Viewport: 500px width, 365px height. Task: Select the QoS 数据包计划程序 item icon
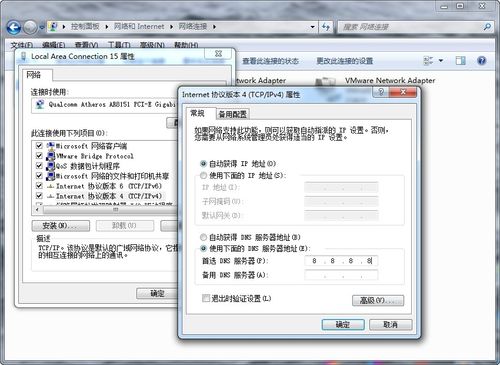[51, 166]
